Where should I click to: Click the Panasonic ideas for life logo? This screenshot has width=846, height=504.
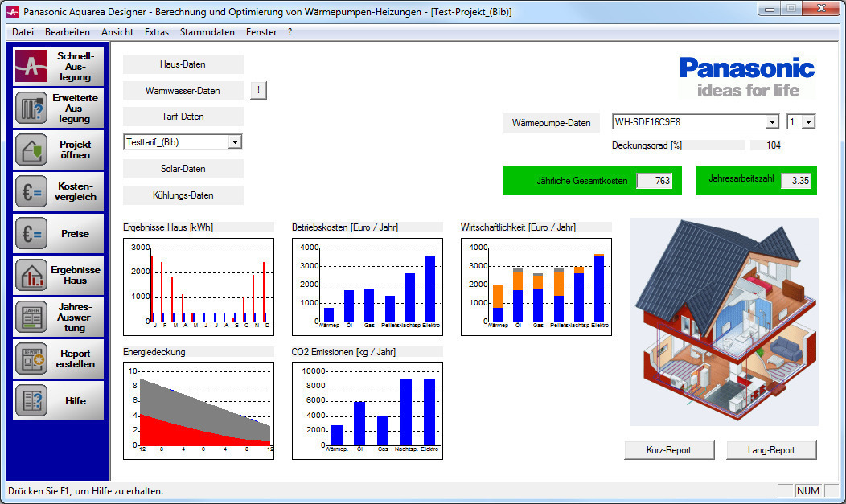point(747,78)
